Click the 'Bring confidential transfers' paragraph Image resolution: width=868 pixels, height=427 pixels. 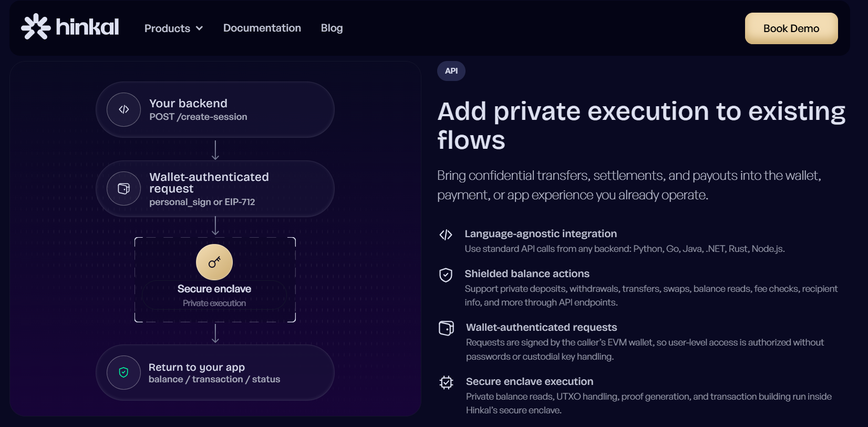[x=629, y=185]
